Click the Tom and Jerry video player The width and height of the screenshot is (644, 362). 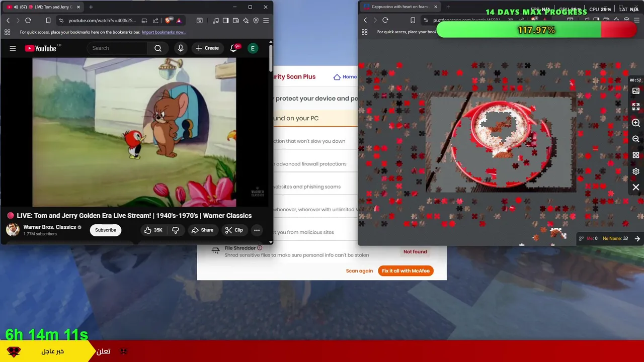[134, 132]
